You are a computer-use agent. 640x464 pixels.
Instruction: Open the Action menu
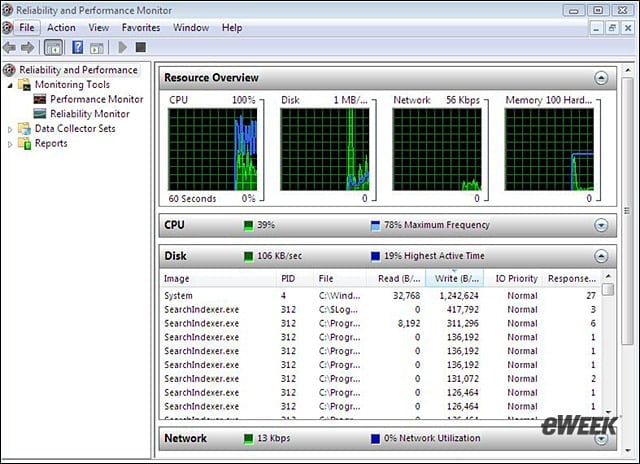(x=61, y=28)
